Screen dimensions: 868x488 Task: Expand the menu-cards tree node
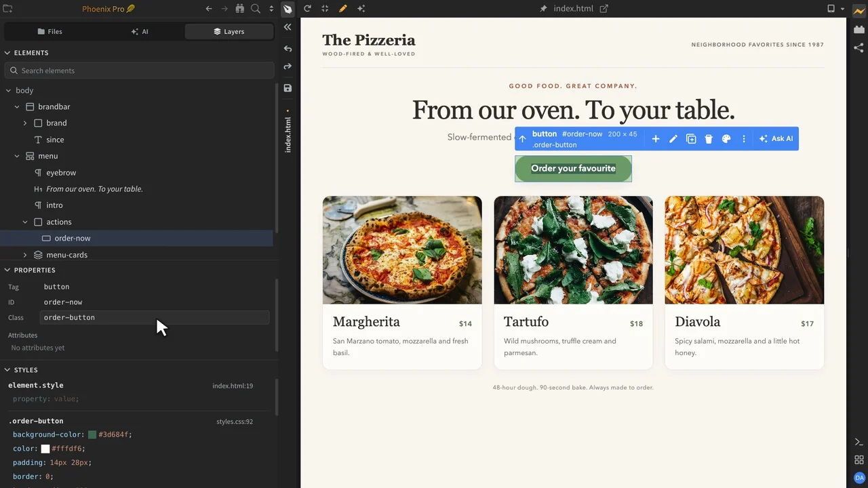click(x=25, y=255)
